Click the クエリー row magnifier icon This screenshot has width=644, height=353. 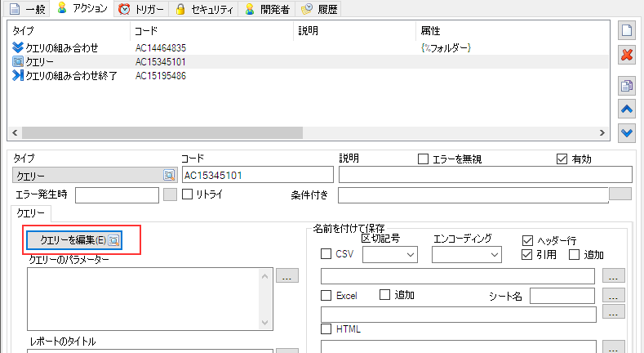(x=18, y=61)
